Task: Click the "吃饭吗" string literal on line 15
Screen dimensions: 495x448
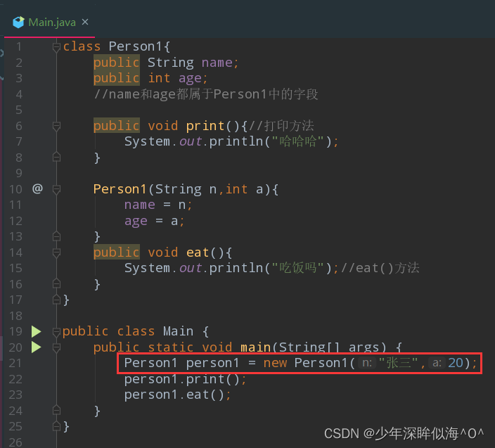Action: (x=297, y=268)
